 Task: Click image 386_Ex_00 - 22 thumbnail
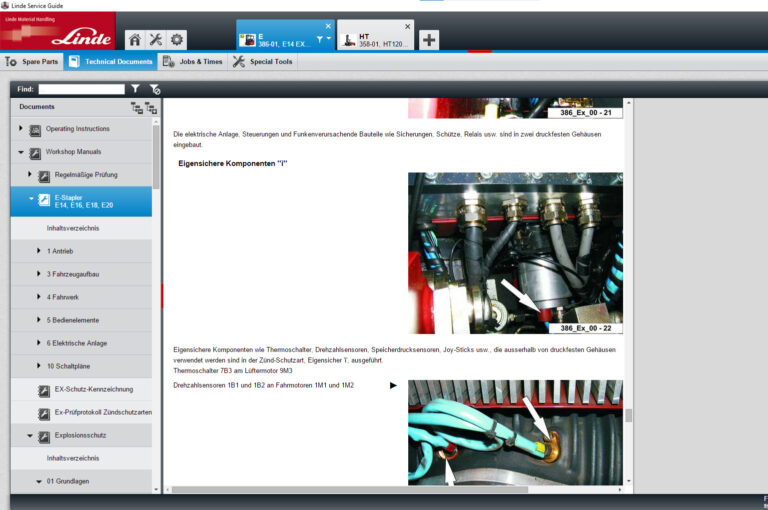coord(515,253)
